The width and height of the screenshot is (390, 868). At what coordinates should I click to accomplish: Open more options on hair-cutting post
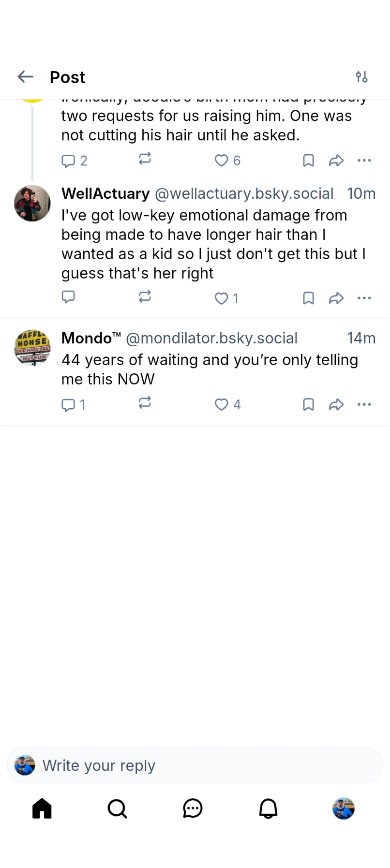[364, 160]
